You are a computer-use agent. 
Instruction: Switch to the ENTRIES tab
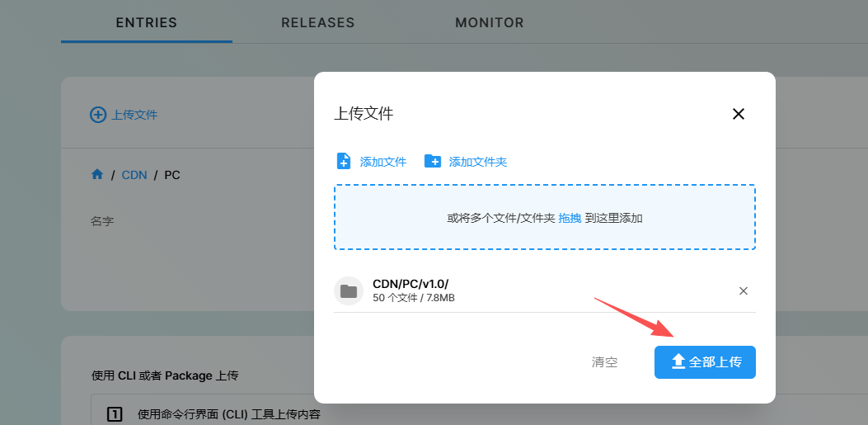click(x=147, y=23)
